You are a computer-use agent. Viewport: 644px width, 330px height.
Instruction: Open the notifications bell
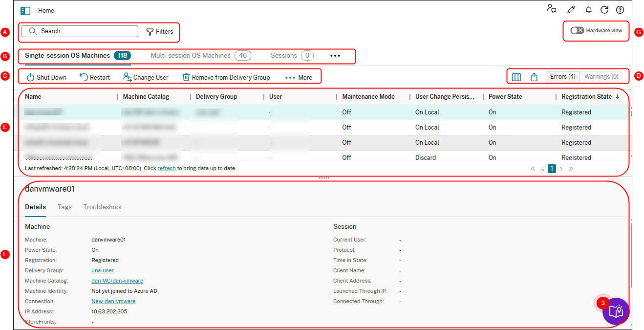(589, 10)
